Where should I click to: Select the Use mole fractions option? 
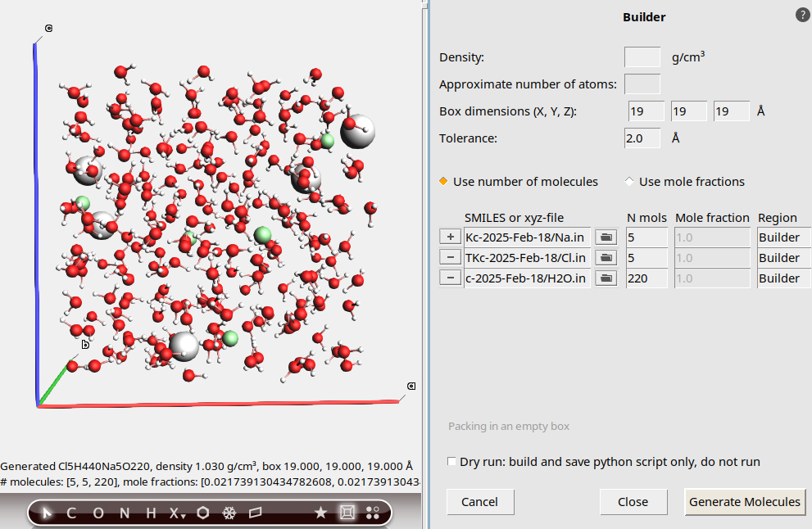click(628, 181)
